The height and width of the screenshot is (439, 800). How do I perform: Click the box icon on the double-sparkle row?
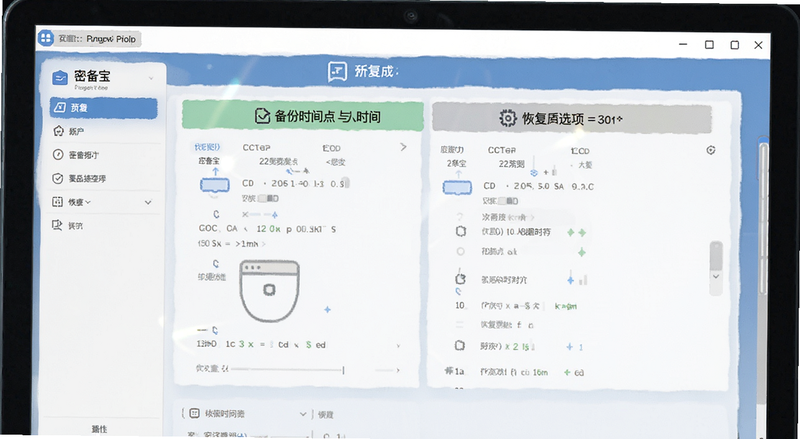click(461, 231)
